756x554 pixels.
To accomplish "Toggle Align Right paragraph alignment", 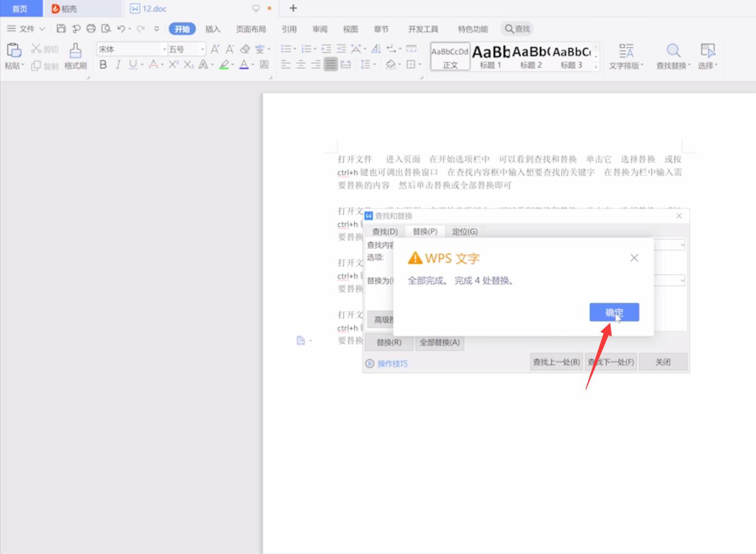I will 315,64.
